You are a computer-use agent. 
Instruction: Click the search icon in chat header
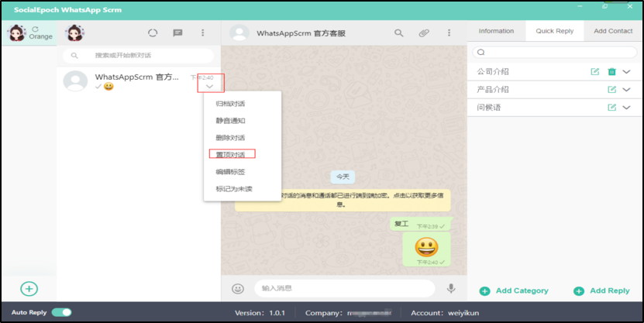(399, 33)
